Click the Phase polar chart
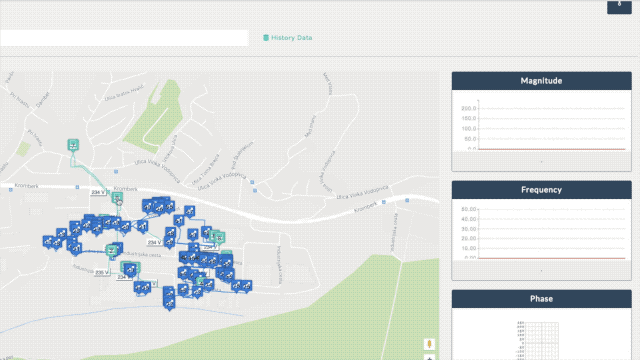This screenshot has width=640, height=360. point(542,341)
